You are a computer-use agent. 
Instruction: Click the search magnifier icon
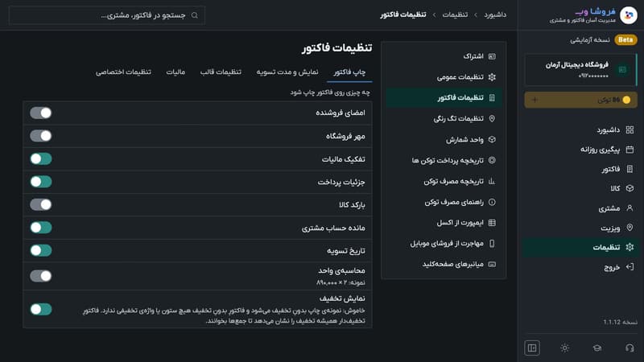195,15
